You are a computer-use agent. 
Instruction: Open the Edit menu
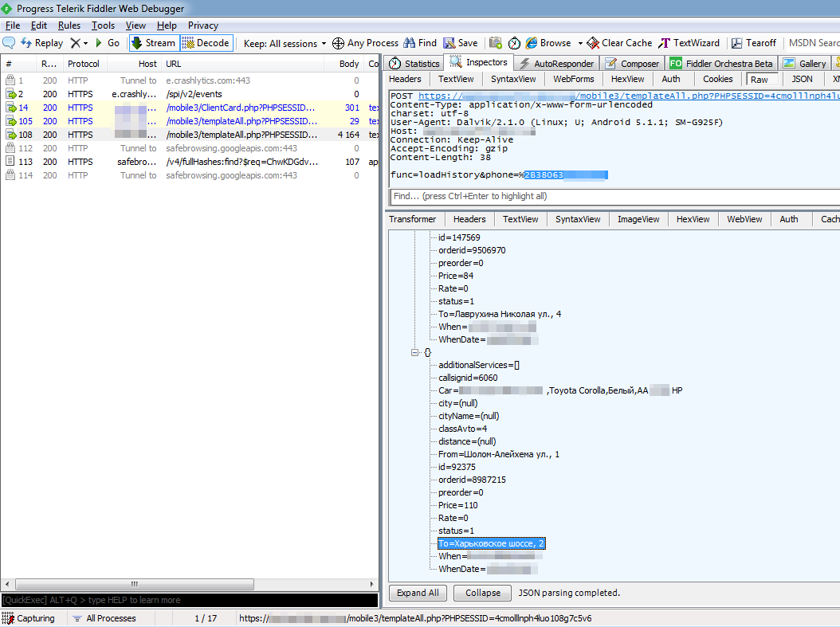click(38, 25)
